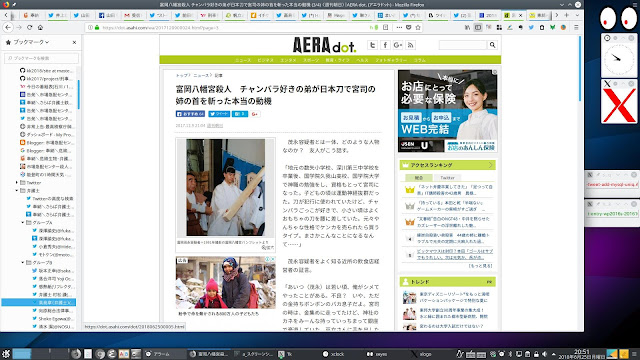Select the 総合 tab in access ranking
Image resolution: width=640 pixels, height=360 pixels.
[419, 178]
